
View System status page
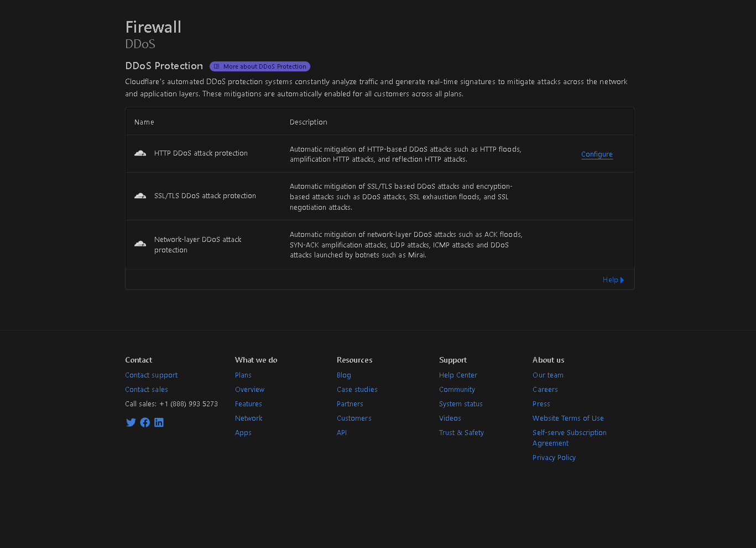(x=461, y=404)
